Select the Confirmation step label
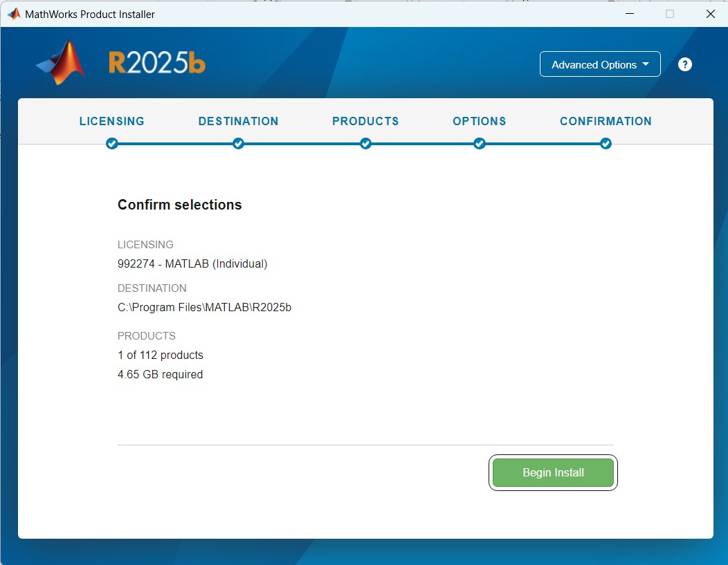This screenshot has width=728, height=565. tap(606, 121)
